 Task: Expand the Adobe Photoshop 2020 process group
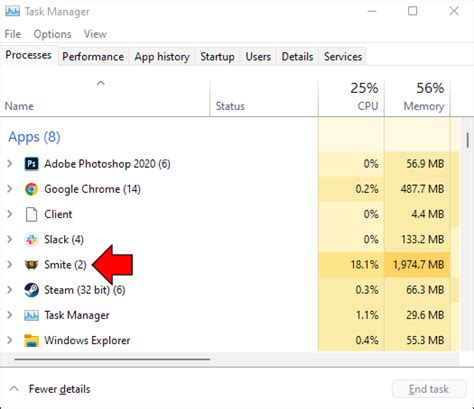tap(10, 164)
